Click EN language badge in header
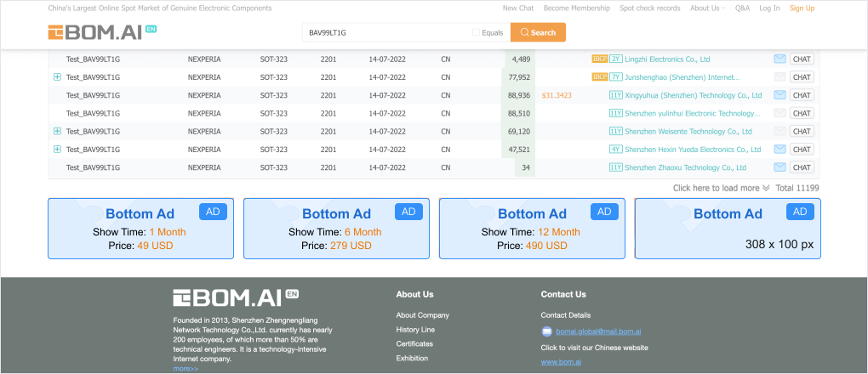868x374 pixels. [x=151, y=28]
